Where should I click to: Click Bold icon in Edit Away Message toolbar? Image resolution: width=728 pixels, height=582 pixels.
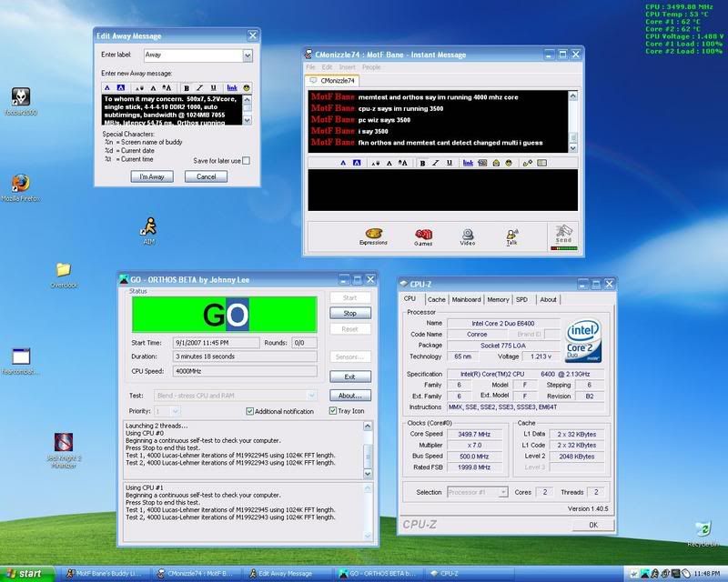click(x=187, y=87)
